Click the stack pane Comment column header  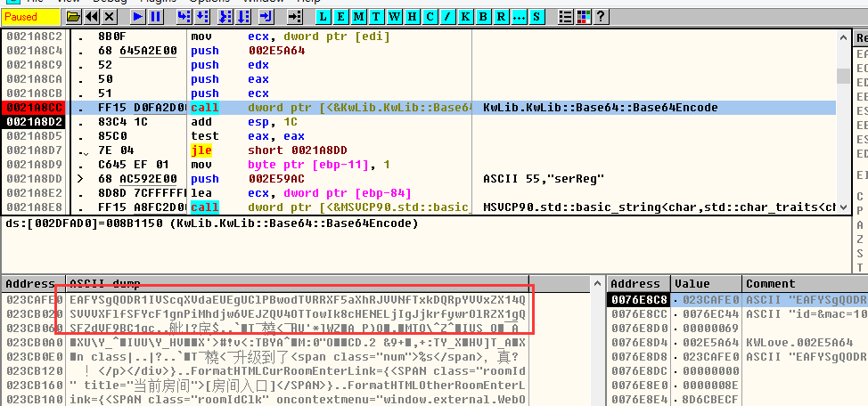(x=805, y=283)
